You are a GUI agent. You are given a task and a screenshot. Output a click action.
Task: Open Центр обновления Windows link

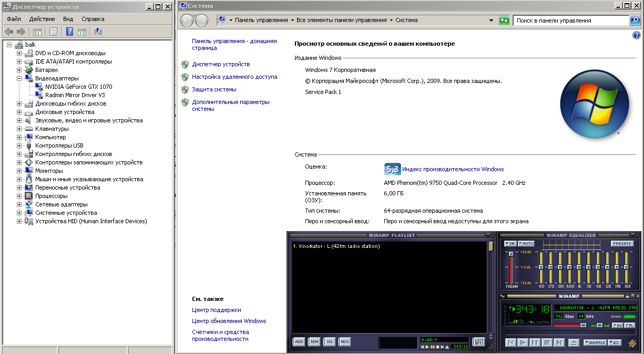tap(229, 321)
